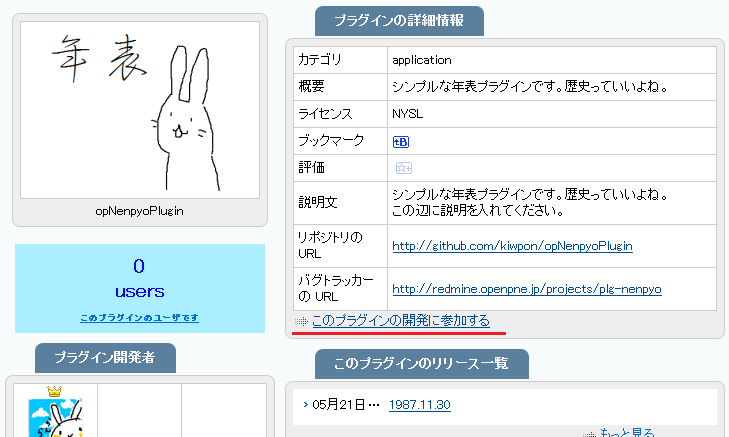This screenshot has height=437, width=729.
Task: Click the small icon before もっと見る
Action: pos(590,433)
